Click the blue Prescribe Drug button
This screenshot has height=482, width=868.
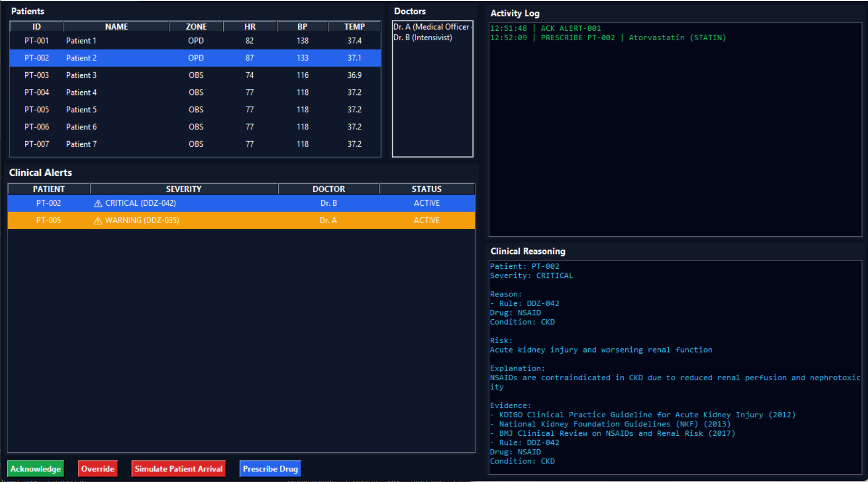[x=270, y=469]
